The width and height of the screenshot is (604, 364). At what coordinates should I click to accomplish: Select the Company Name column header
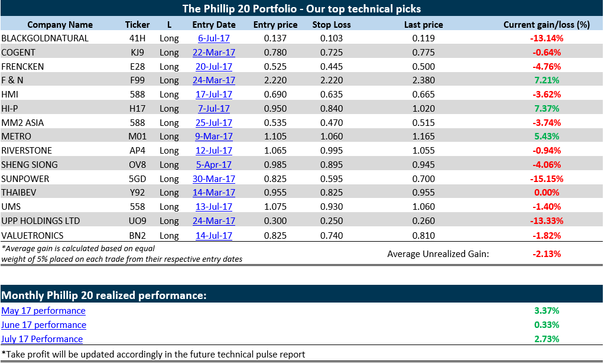[x=60, y=25]
